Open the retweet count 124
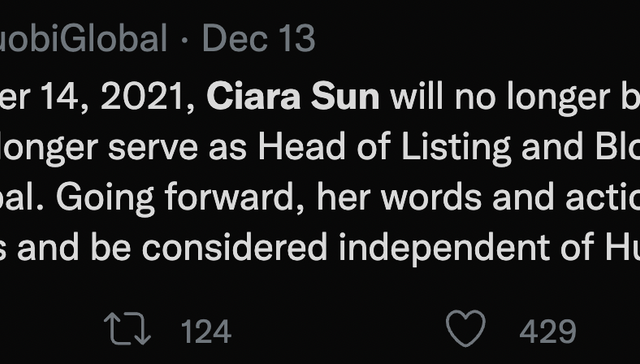 click(206, 331)
